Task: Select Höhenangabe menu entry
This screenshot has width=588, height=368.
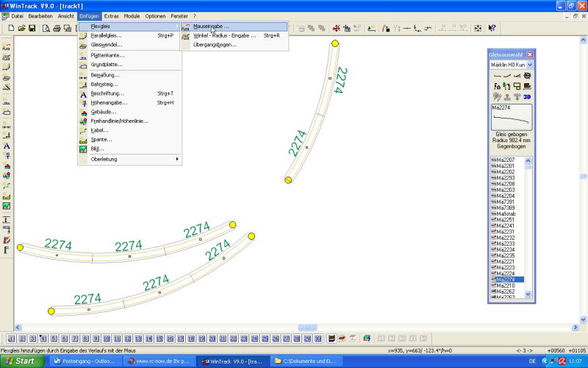Action: [130, 102]
